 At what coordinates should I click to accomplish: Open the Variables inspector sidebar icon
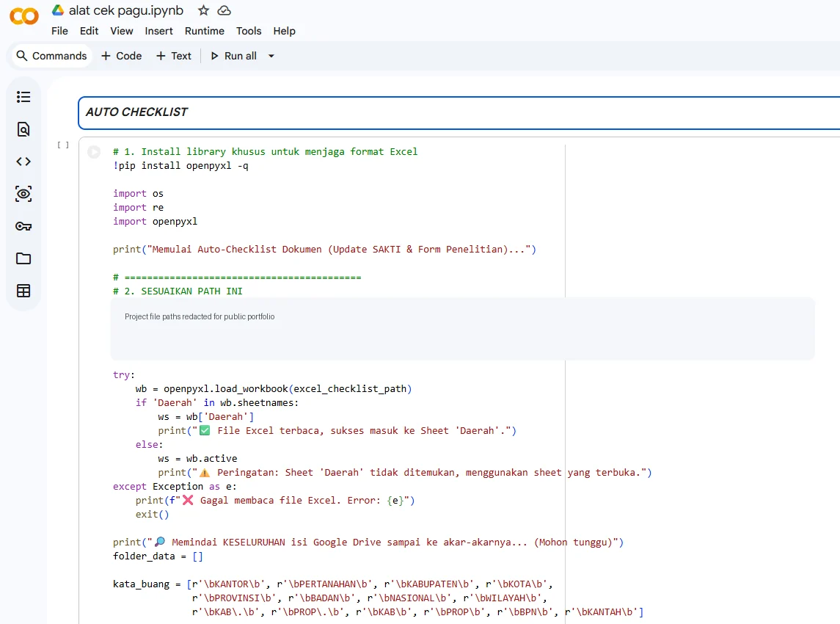23,194
